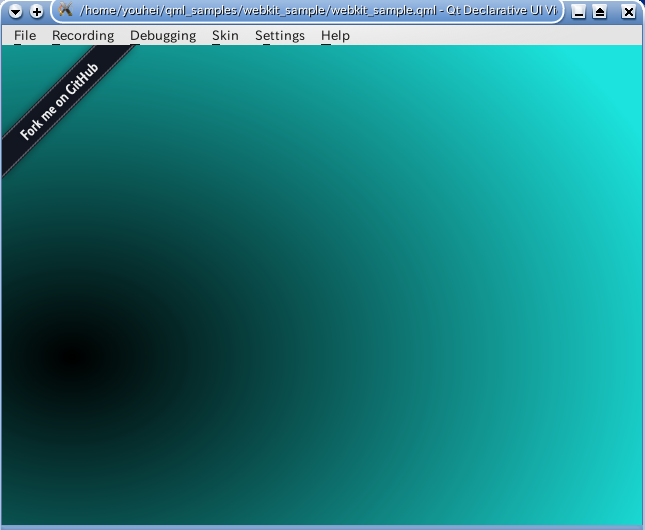The width and height of the screenshot is (645, 530).
Task: Open the Settings menu
Action: 280,36
